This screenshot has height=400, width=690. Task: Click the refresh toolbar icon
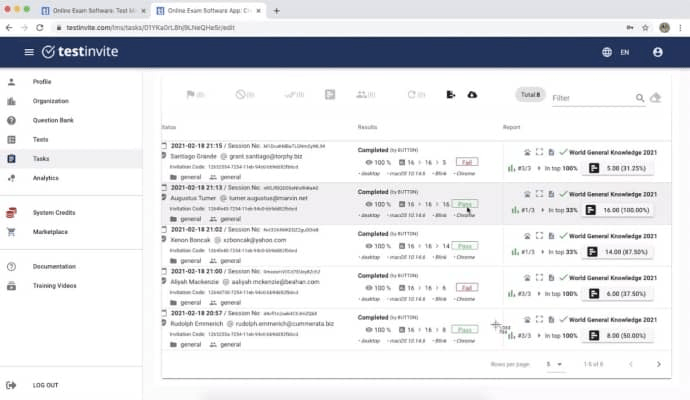411,95
